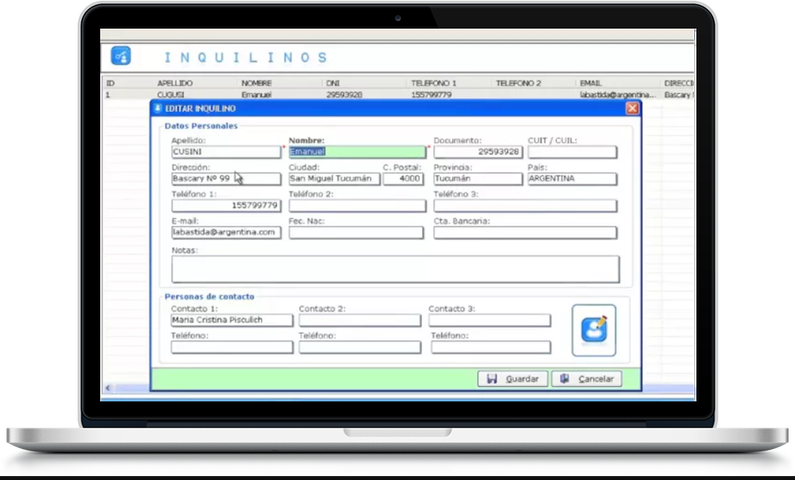The width and height of the screenshot is (795, 480).
Task: Click into the Dirección field
Action: [x=226, y=178]
